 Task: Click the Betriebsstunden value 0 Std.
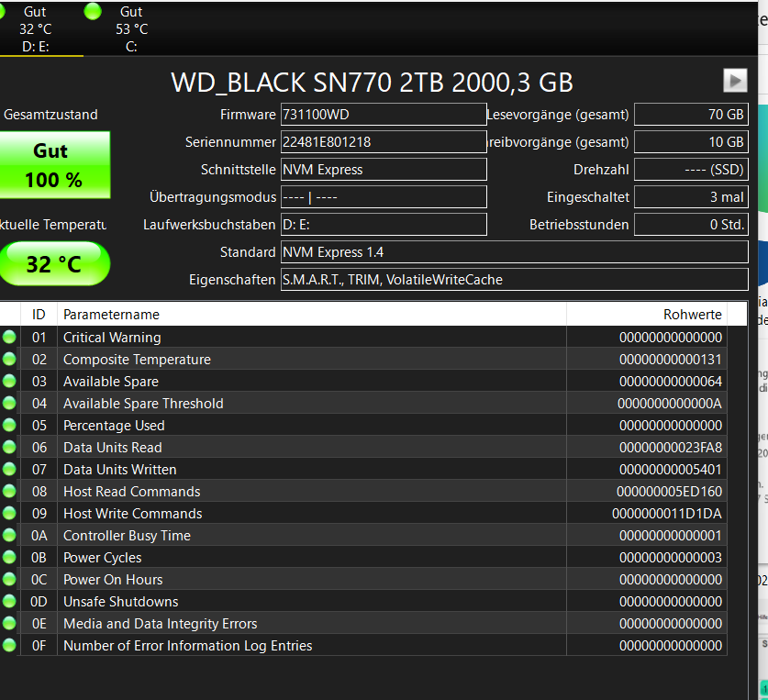pyautogui.click(x=691, y=225)
